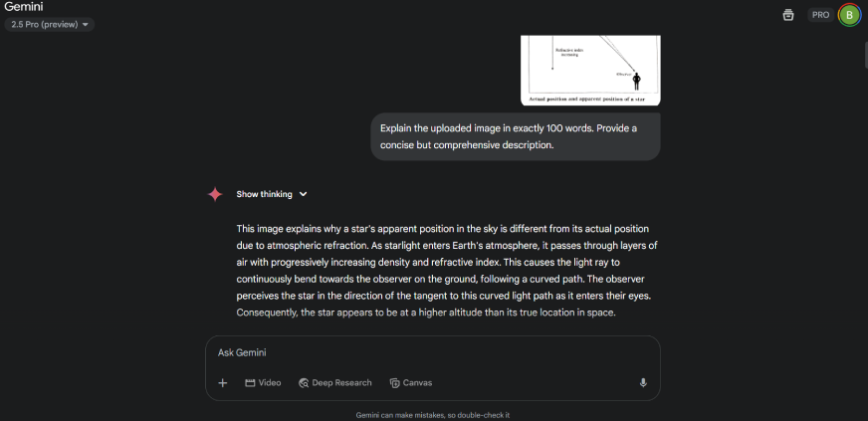This screenshot has height=421, width=868.
Task: Click the Gemini logo text
Action: click(x=24, y=7)
